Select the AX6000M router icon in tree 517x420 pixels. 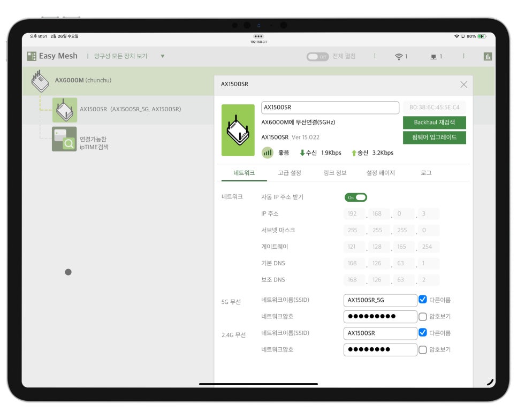[x=40, y=81]
